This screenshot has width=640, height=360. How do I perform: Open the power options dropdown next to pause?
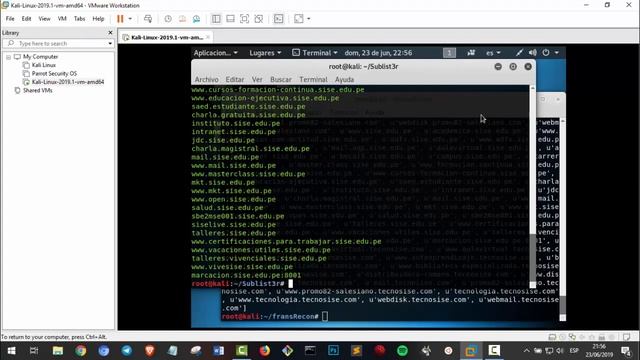[x=130, y=19]
